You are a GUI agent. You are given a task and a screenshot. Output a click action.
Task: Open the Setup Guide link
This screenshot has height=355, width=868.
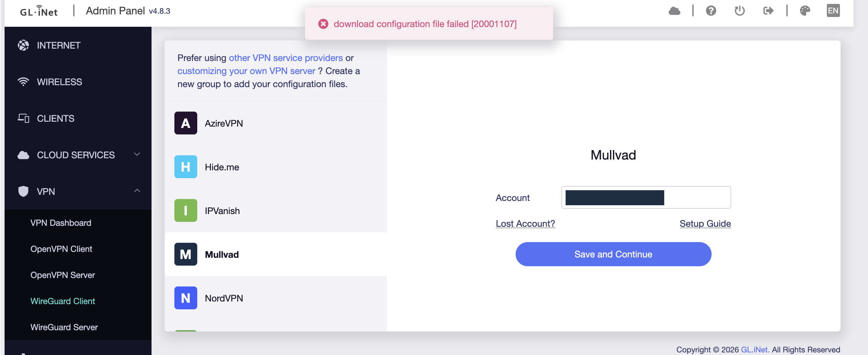705,224
